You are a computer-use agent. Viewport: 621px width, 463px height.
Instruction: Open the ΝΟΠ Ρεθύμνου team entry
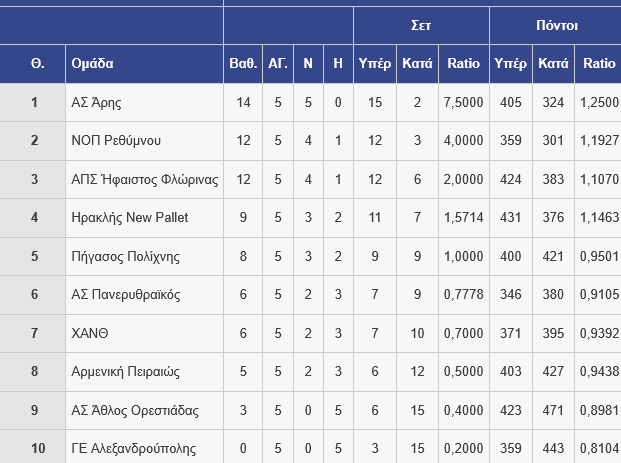[x=117, y=141]
